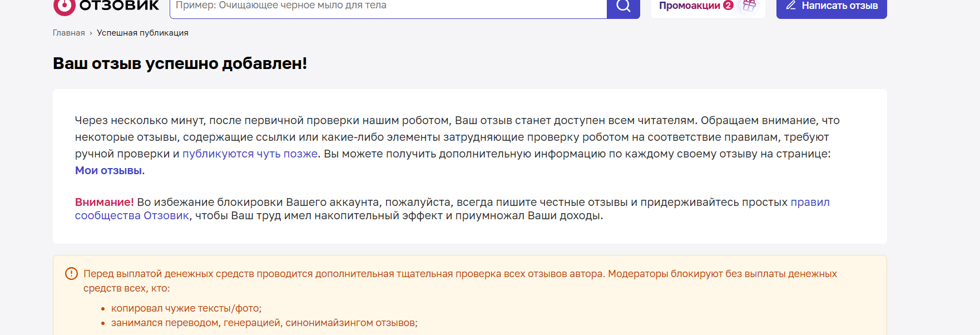Click the pencil icon in Написать отзыв
The image size is (980, 335).
(x=791, y=6)
